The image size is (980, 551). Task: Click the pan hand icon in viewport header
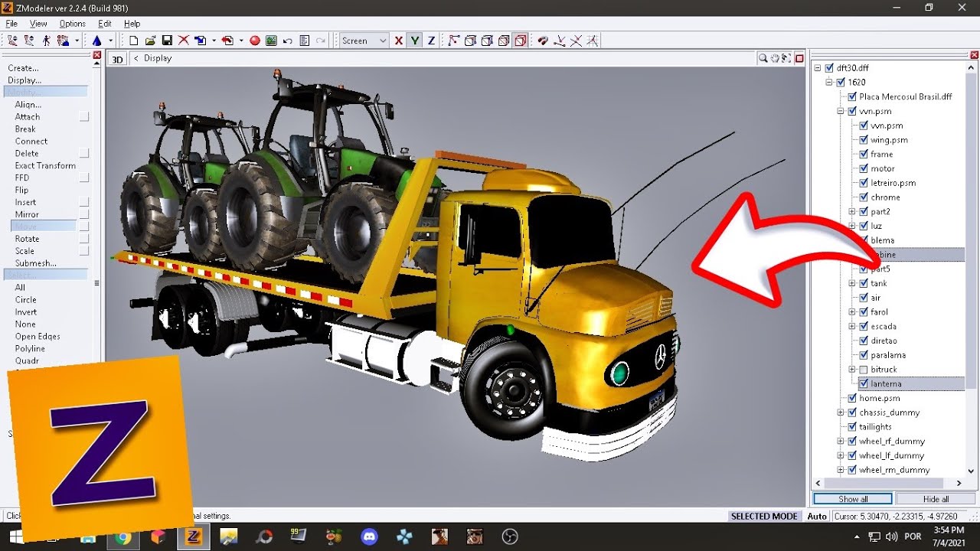pyautogui.click(x=775, y=58)
